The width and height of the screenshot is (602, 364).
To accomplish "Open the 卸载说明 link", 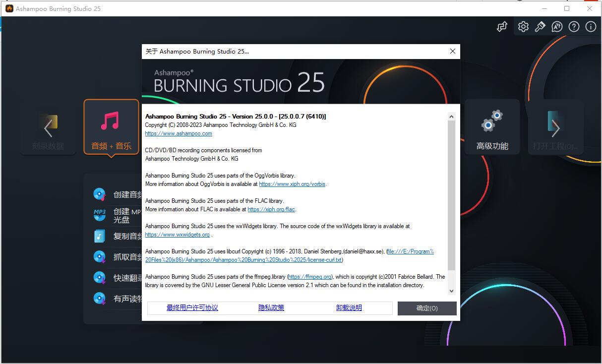I will pos(349,307).
